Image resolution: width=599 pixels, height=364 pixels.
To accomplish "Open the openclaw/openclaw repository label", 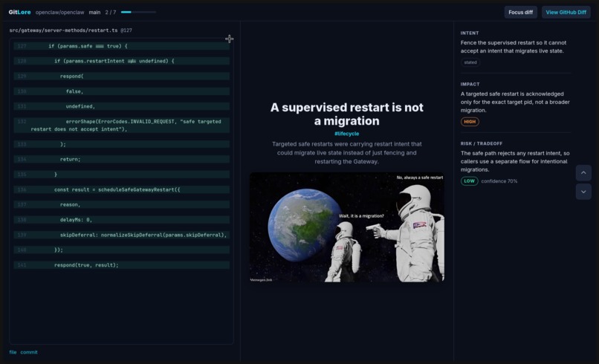I will click(59, 12).
